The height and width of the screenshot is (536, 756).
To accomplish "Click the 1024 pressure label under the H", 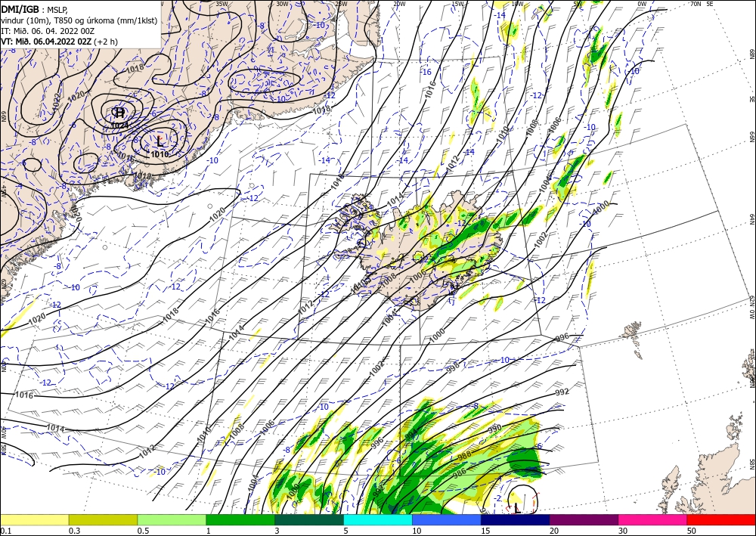I will click(119, 125).
